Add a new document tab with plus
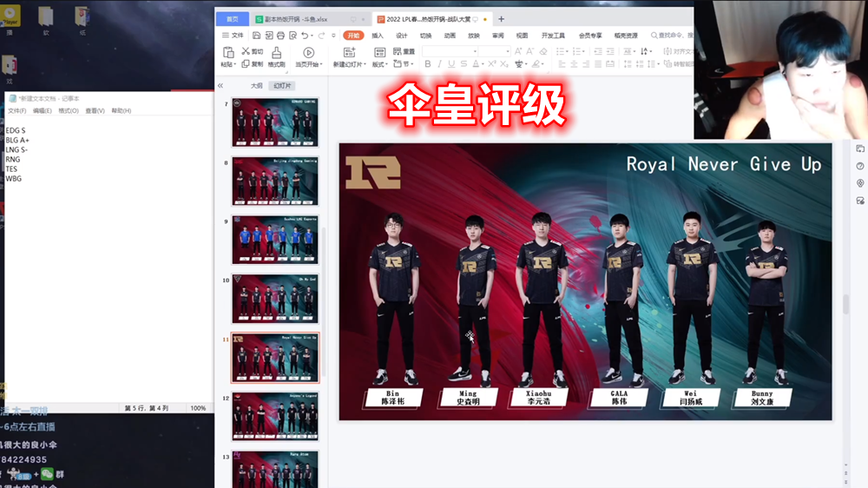This screenshot has width=868, height=488. pos(501,19)
